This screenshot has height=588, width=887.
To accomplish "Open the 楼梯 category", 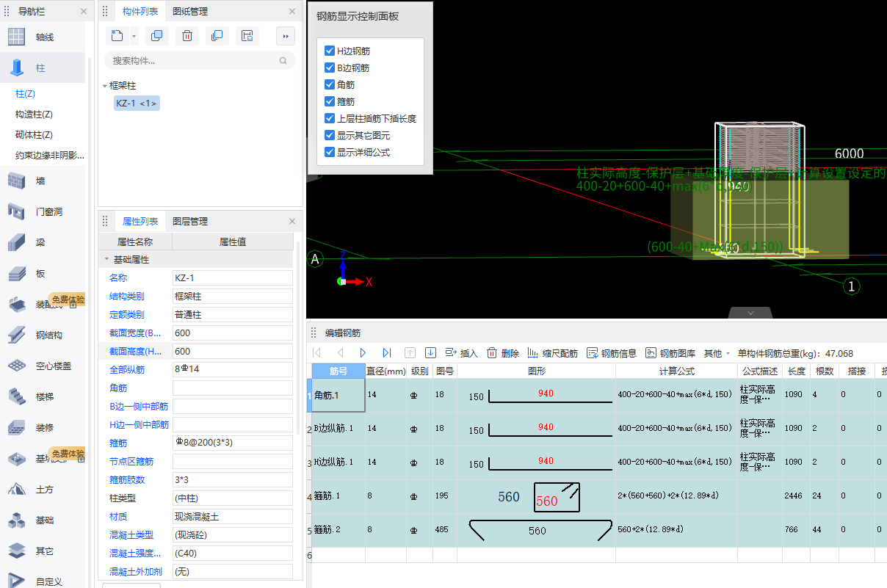I will (44, 396).
